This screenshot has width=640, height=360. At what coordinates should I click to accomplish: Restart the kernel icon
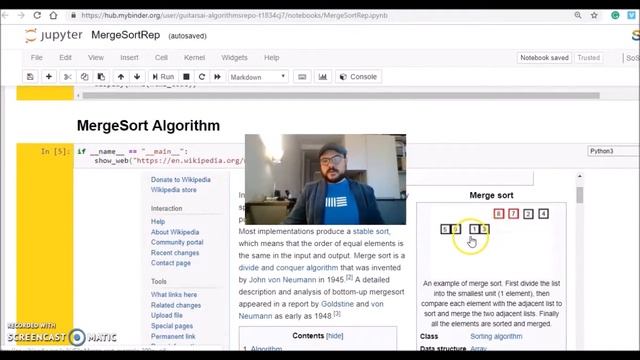202,77
